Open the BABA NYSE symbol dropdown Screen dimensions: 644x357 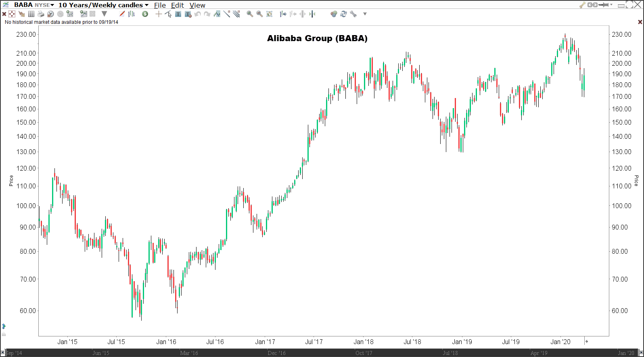click(x=34, y=5)
